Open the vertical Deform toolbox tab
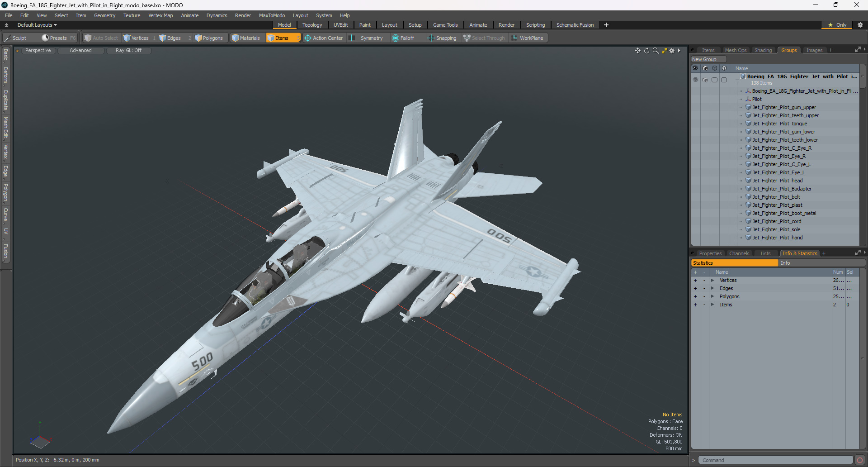 pos(6,75)
